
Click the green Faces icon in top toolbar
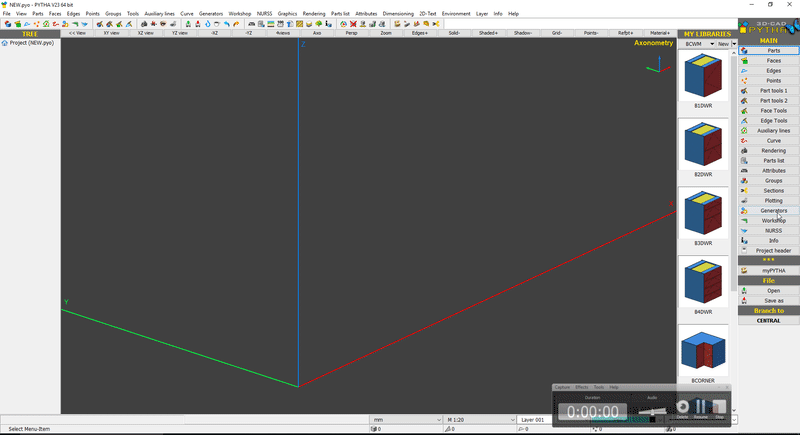point(18,24)
